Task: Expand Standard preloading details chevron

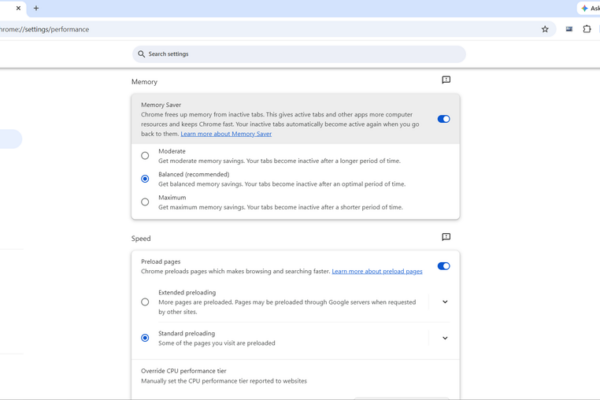Action: [x=445, y=338]
